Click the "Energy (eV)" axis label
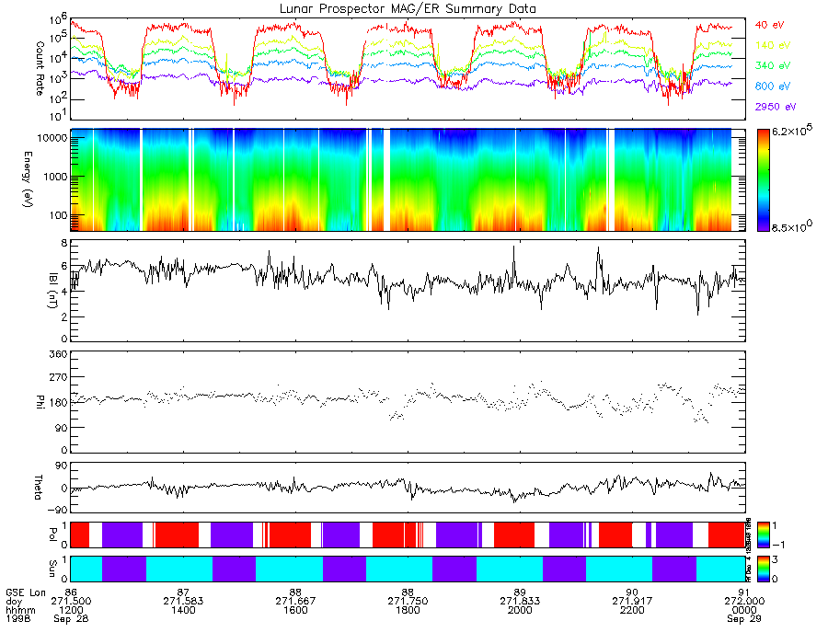 pyautogui.click(x=28, y=179)
